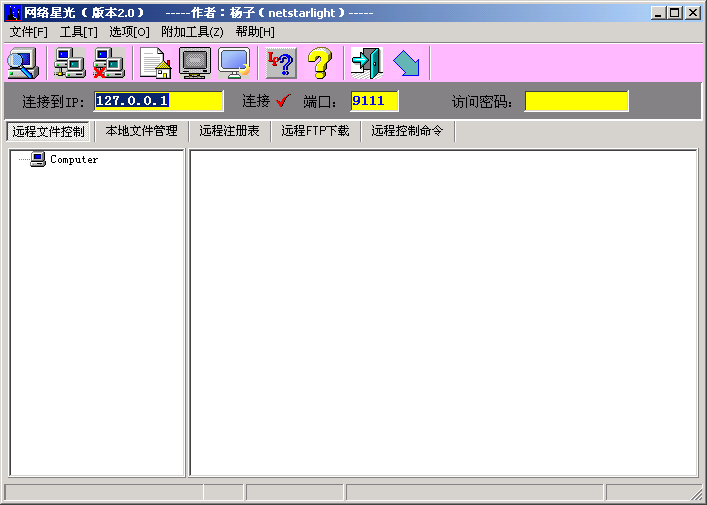Click the IP address field showing 127.0.0.1
Screen dimensions: 707x505
pyautogui.click(x=158, y=101)
